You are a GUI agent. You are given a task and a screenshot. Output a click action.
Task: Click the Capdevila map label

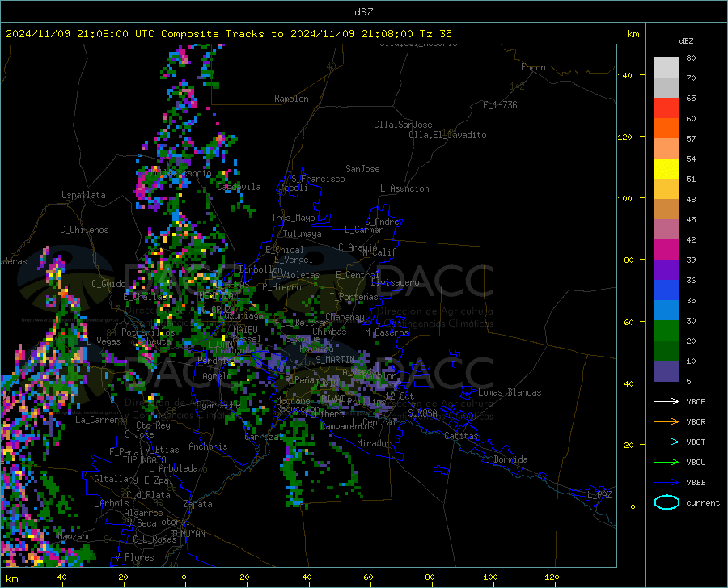click(239, 187)
